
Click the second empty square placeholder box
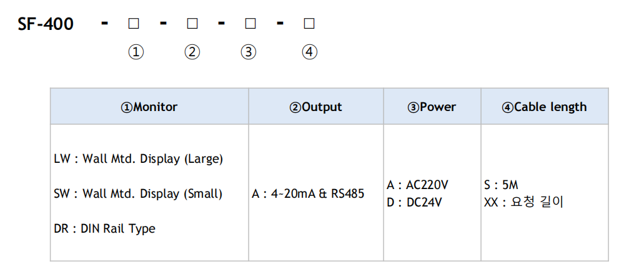[x=192, y=24]
